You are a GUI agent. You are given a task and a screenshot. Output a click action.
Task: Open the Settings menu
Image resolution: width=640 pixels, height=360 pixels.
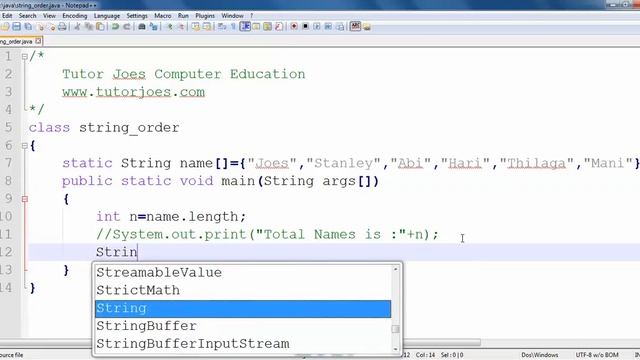point(137,16)
